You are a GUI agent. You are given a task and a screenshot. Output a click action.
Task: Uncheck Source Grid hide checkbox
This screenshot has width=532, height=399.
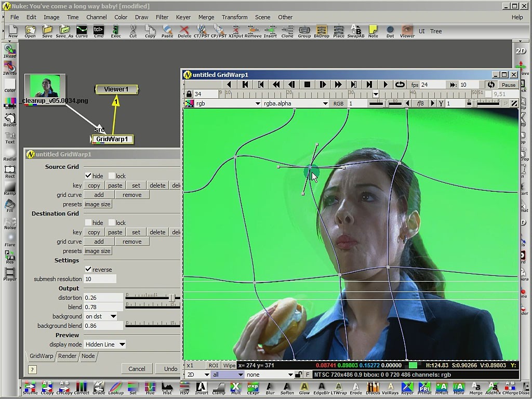(x=88, y=176)
